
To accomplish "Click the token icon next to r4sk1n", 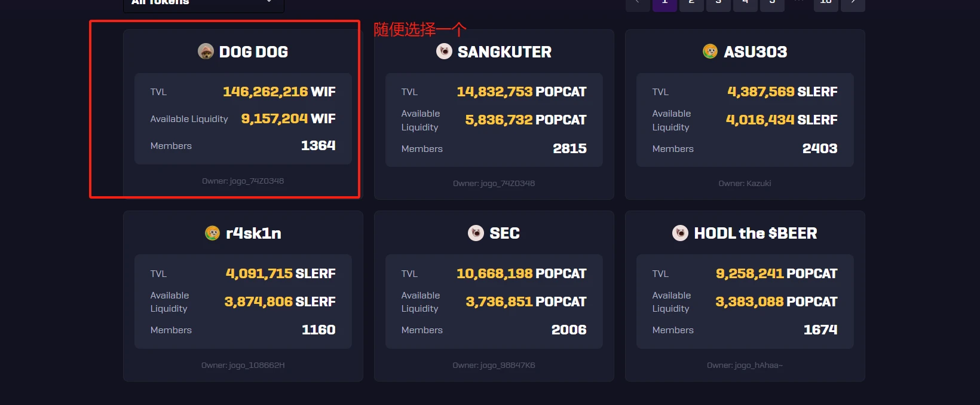I will tap(212, 233).
